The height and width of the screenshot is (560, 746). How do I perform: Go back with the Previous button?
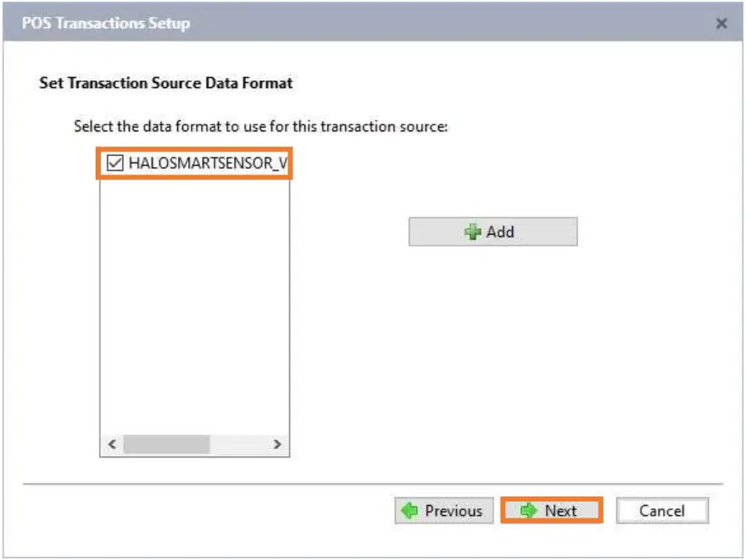pos(443,511)
